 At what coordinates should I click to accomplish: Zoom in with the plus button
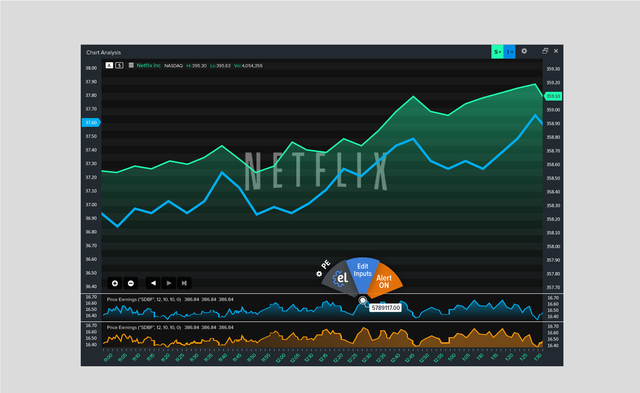[x=115, y=283]
